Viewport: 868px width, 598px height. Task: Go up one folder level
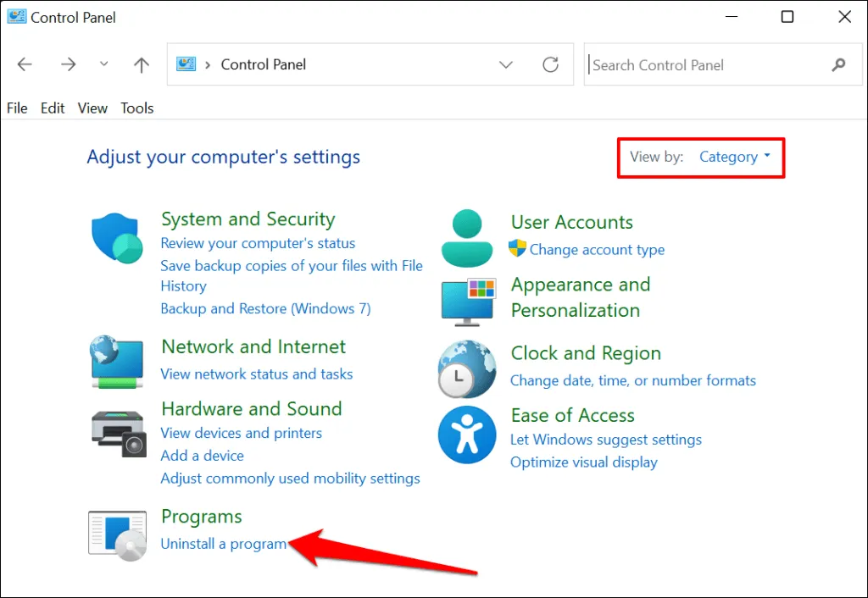point(142,65)
